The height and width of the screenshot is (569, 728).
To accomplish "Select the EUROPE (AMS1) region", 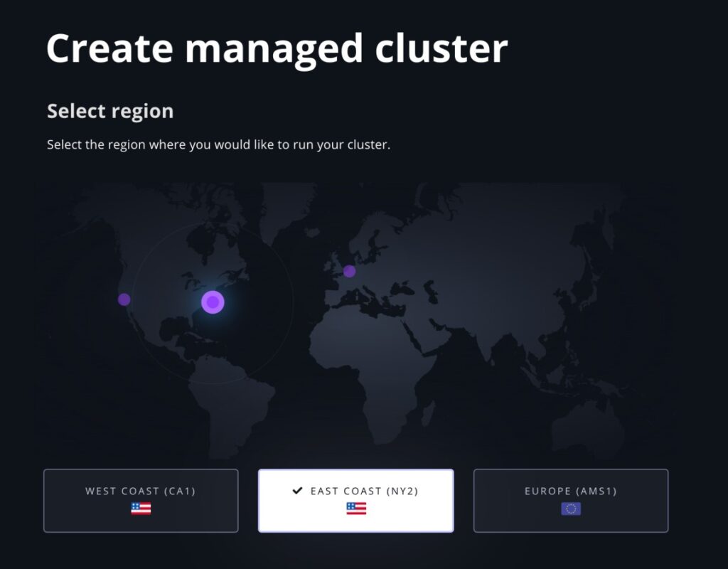I will tap(570, 500).
